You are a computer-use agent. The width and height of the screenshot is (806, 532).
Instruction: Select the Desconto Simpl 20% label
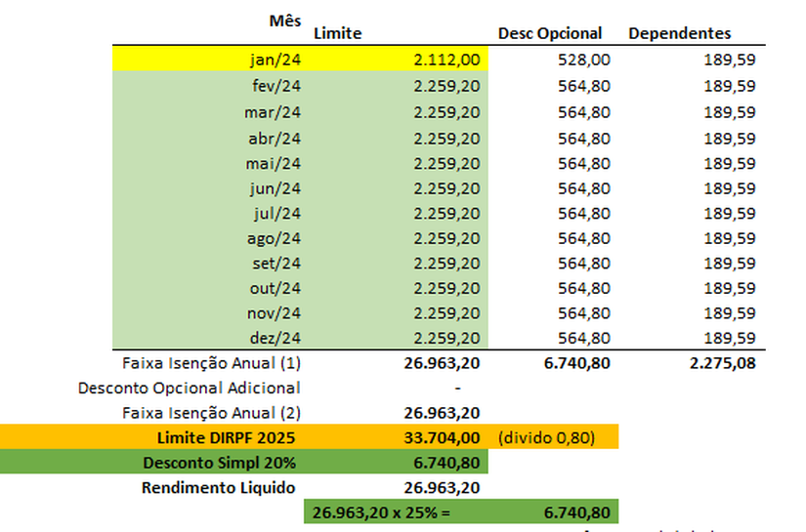point(219,463)
